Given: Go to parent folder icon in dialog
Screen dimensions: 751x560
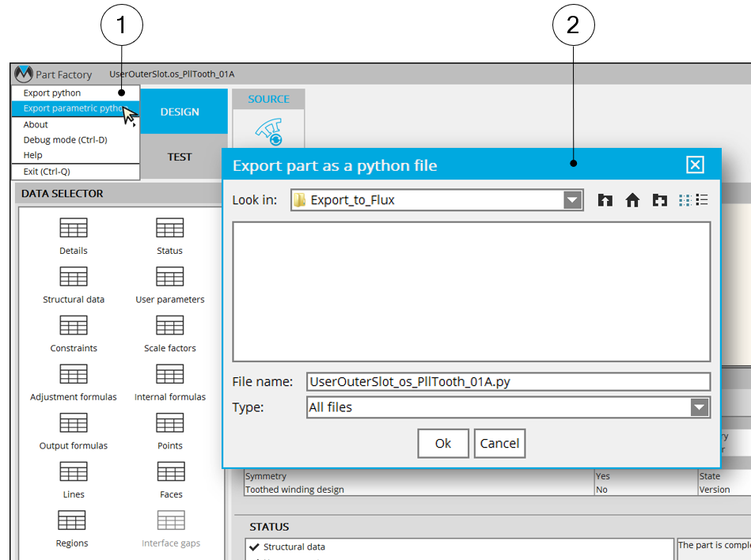Looking at the screenshot, I should point(605,200).
